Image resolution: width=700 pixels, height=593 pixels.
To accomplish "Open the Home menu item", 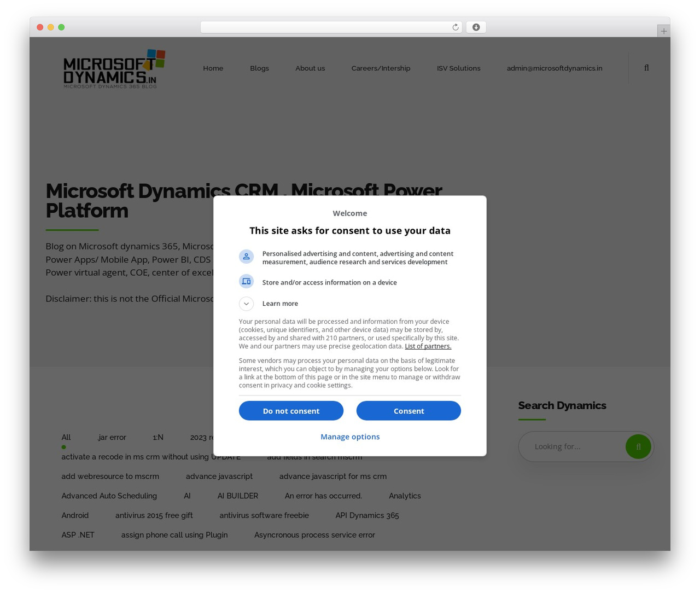I will (x=213, y=68).
